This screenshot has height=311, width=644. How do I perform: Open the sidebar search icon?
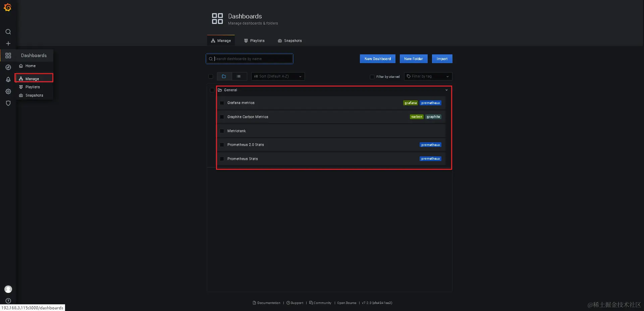pyautogui.click(x=8, y=32)
